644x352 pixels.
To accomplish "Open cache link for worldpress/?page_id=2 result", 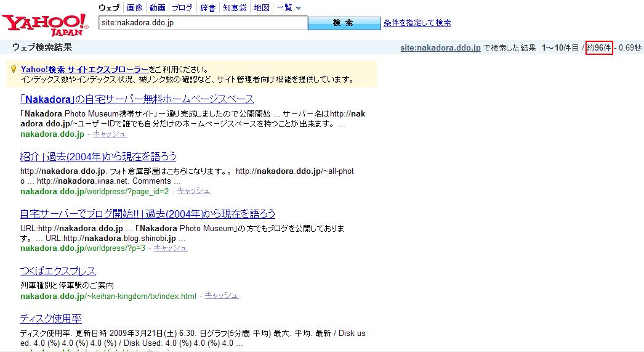I will point(194,191).
